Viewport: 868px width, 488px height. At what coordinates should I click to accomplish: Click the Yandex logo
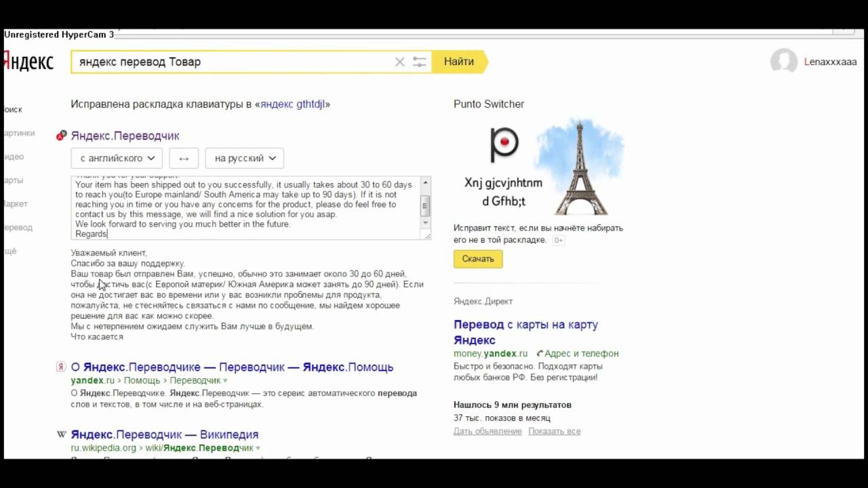click(28, 62)
